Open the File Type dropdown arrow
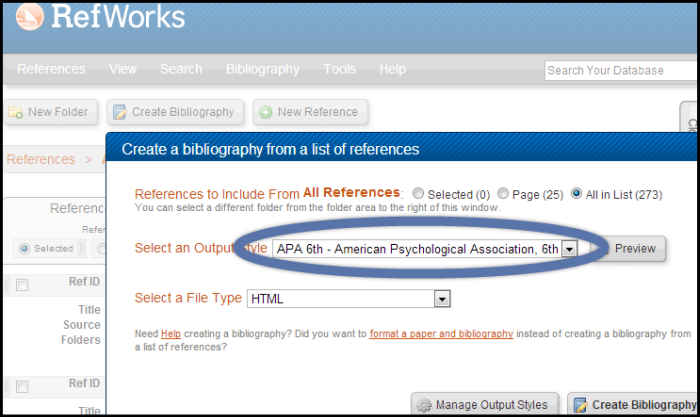 [x=442, y=299]
